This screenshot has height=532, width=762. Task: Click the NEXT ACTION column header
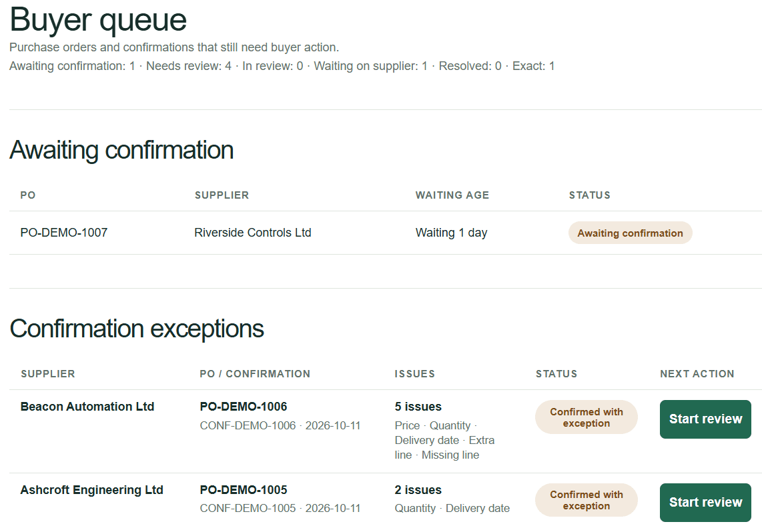click(x=697, y=374)
